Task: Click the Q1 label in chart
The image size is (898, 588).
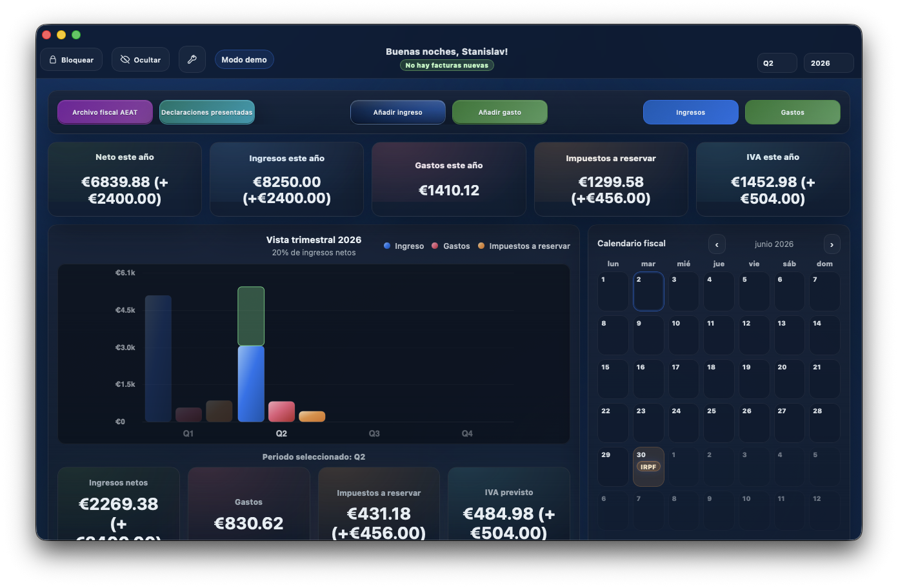Action: [x=188, y=433]
